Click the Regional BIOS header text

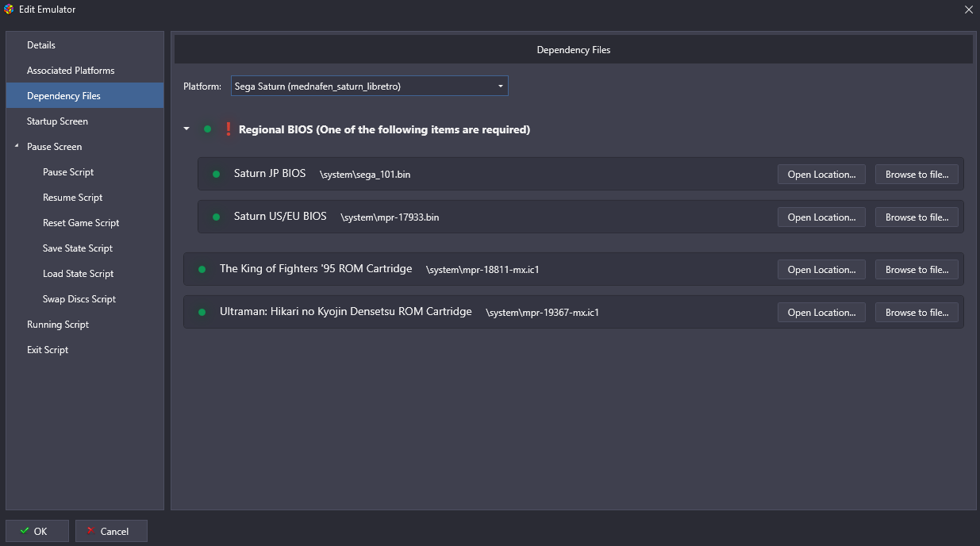click(384, 129)
